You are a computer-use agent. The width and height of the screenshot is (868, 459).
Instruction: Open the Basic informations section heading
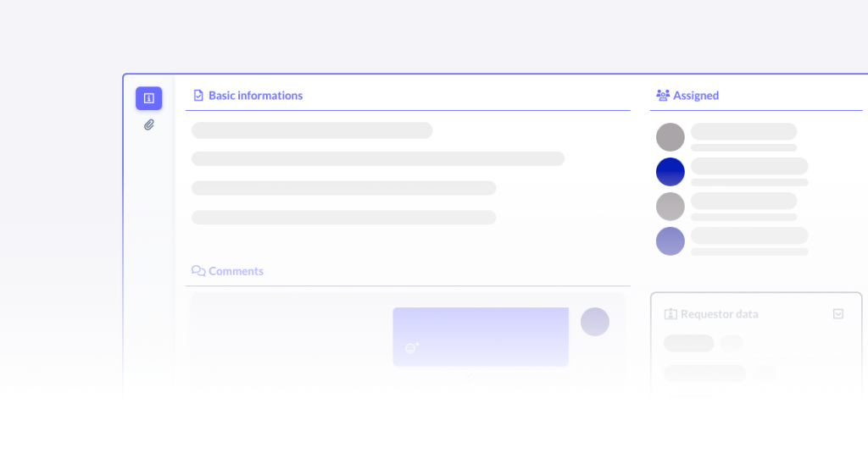coord(256,95)
